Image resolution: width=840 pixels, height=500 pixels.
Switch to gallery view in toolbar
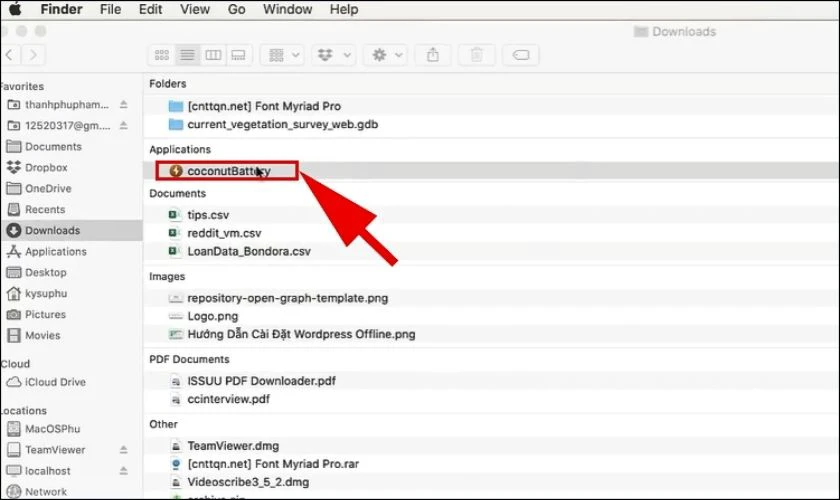[x=238, y=55]
